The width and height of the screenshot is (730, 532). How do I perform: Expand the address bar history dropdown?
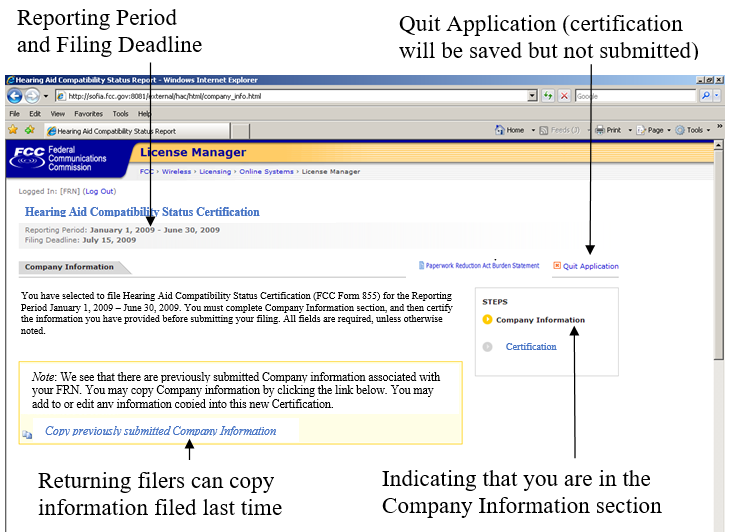(x=533, y=96)
